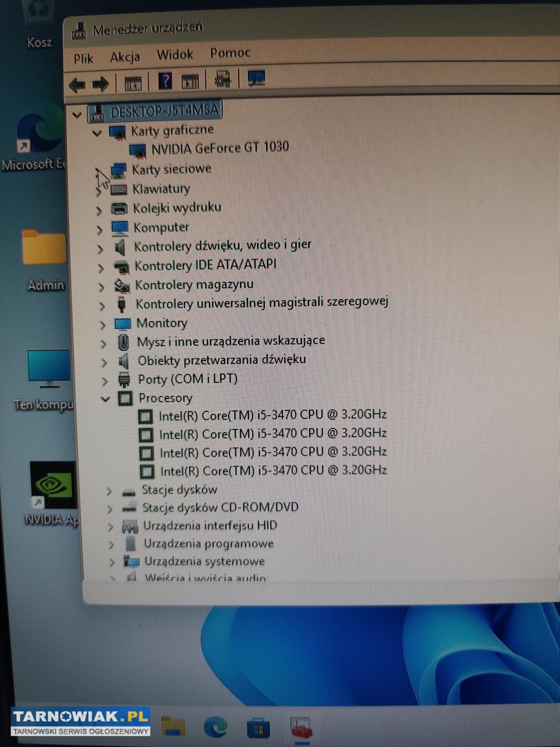Select Mysz i inne urządzenia wskazujące label
Viewport: 560px width, 747px height.
(x=231, y=341)
